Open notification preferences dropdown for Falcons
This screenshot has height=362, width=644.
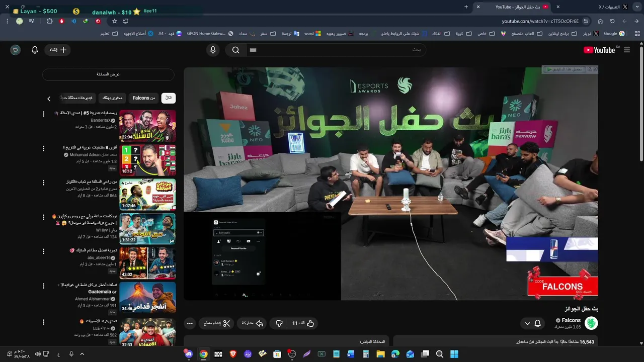pos(532,323)
